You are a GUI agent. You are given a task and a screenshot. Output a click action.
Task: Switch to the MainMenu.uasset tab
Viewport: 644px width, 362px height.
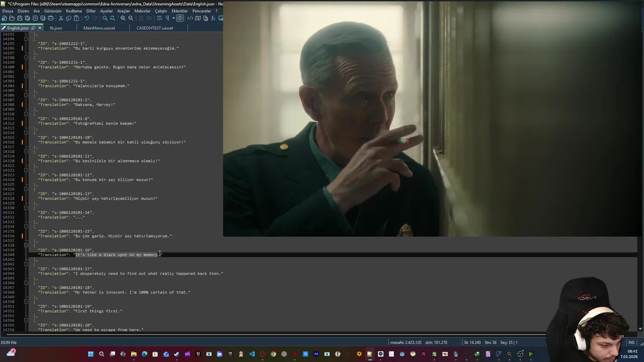coord(99,28)
